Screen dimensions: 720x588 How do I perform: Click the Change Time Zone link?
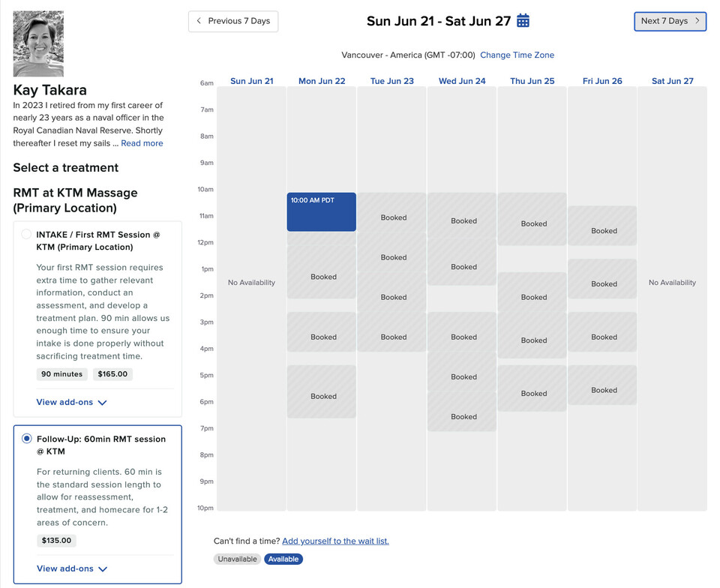tap(517, 55)
